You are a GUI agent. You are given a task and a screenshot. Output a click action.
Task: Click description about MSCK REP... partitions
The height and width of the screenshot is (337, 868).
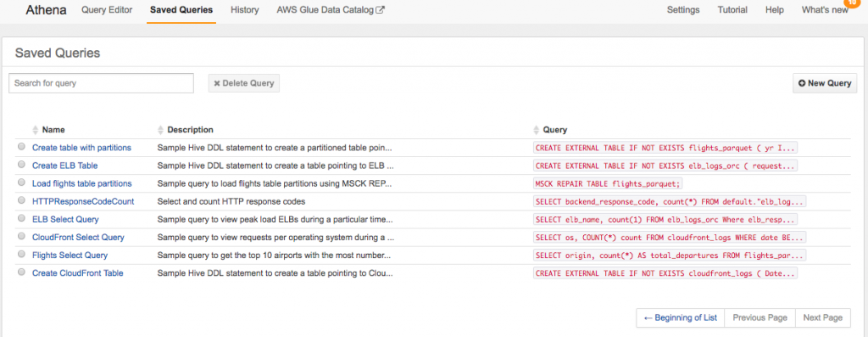click(275, 183)
